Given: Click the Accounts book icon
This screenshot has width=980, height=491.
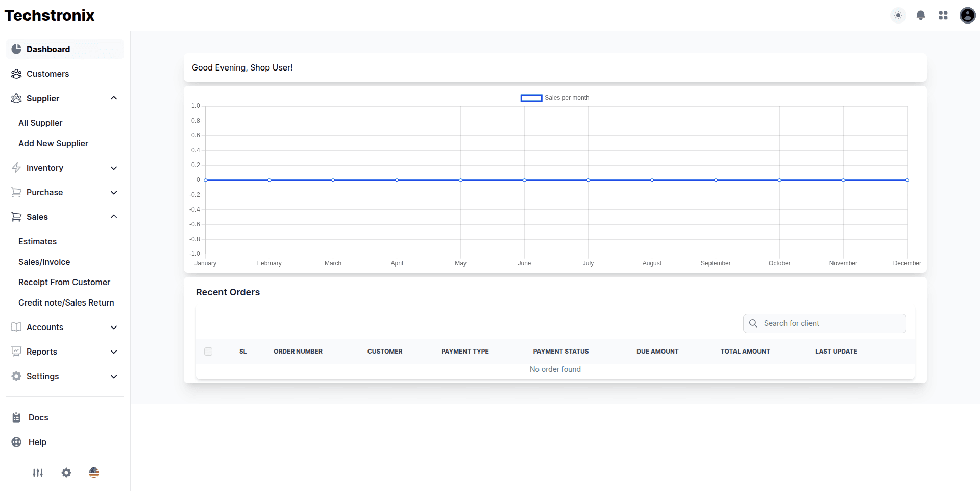Looking at the screenshot, I should (16, 327).
